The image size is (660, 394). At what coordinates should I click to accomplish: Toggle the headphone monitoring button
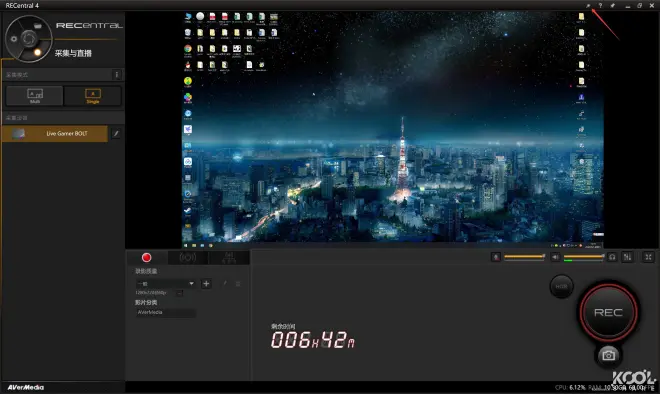[x=612, y=257]
